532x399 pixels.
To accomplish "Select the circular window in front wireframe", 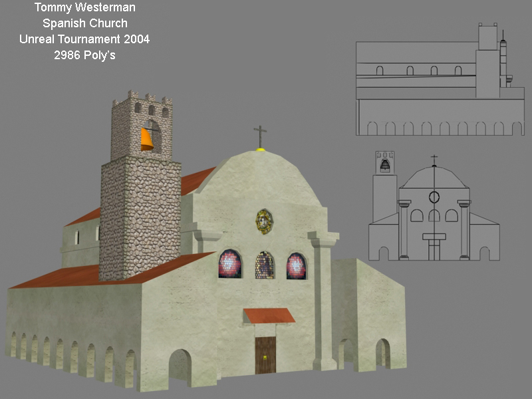I will point(434,197).
